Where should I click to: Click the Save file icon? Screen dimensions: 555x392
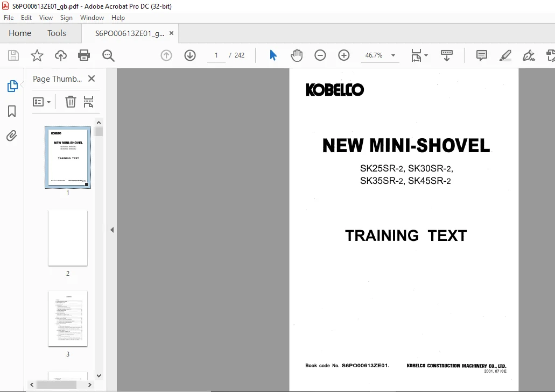(13, 55)
